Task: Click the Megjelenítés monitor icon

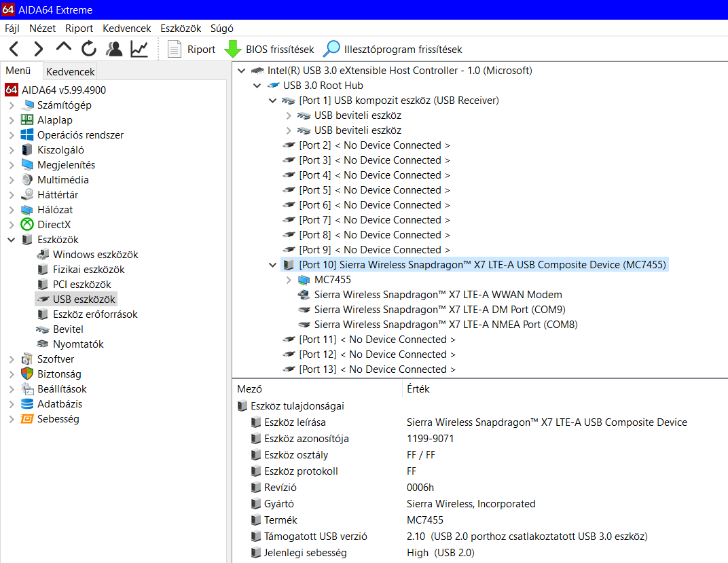Action: point(27,165)
